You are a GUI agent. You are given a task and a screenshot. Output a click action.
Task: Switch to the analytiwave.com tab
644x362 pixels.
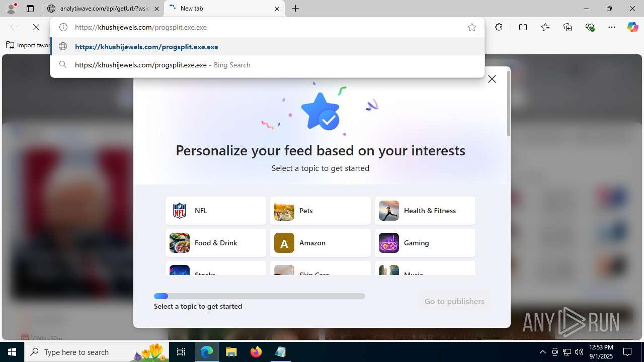point(104,9)
